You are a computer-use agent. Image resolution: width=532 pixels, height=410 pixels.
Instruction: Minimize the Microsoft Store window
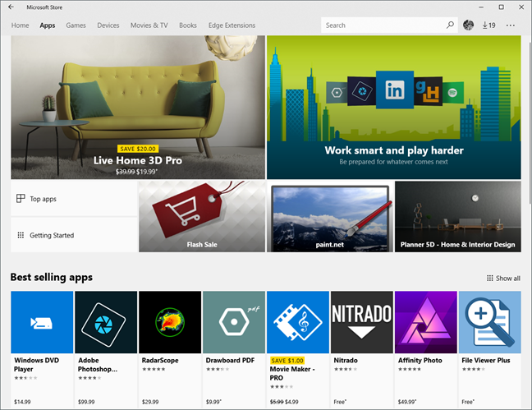[481, 7]
